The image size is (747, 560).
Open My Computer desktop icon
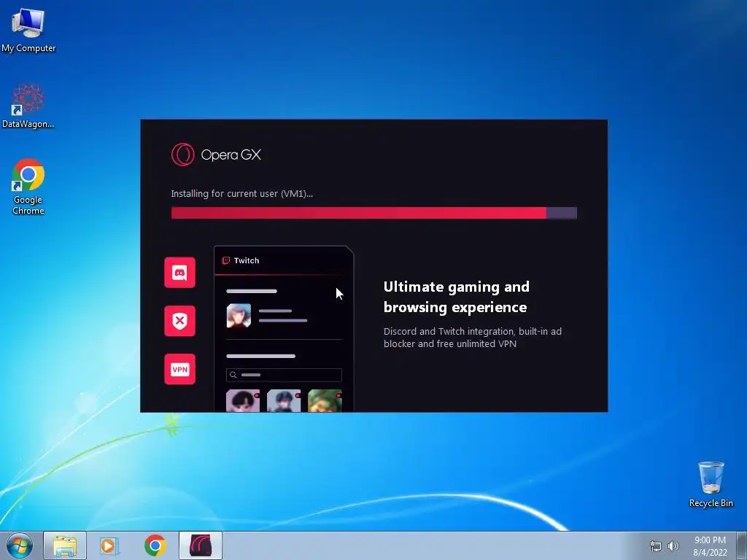point(28,29)
